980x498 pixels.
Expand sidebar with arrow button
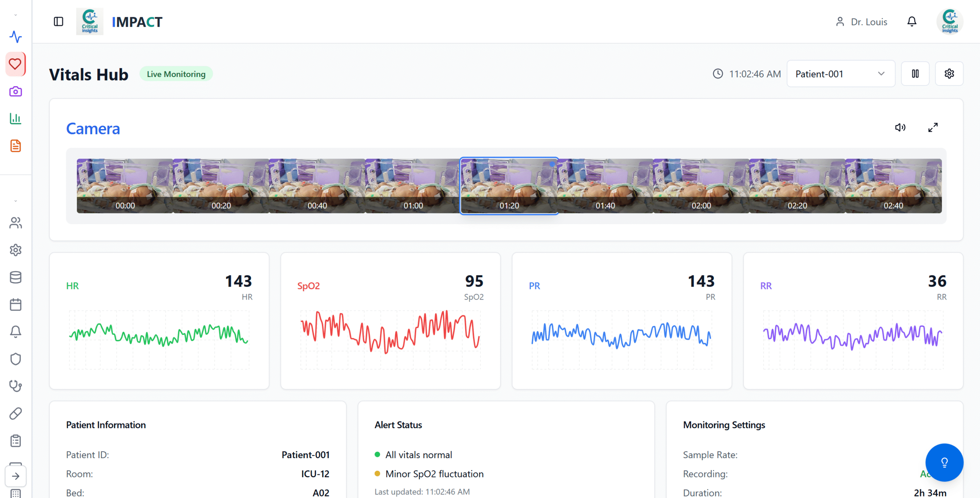(16, 476)
